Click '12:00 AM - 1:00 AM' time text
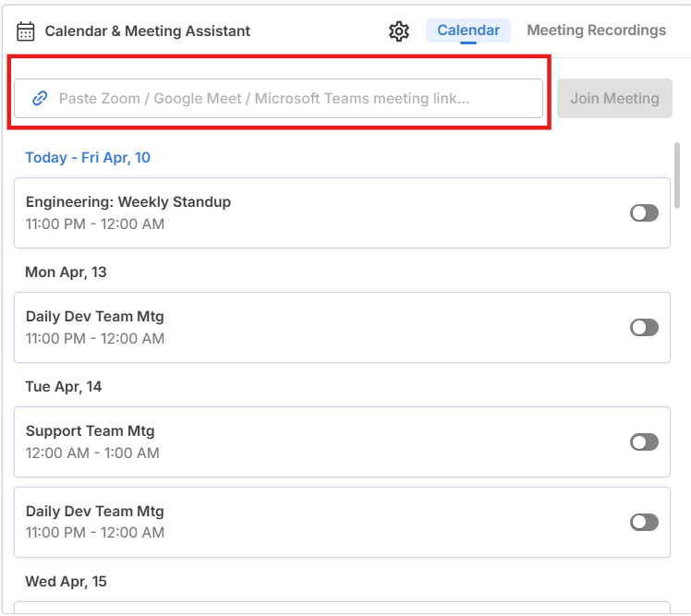Viewport: 691px width, 616px height. 92,453
